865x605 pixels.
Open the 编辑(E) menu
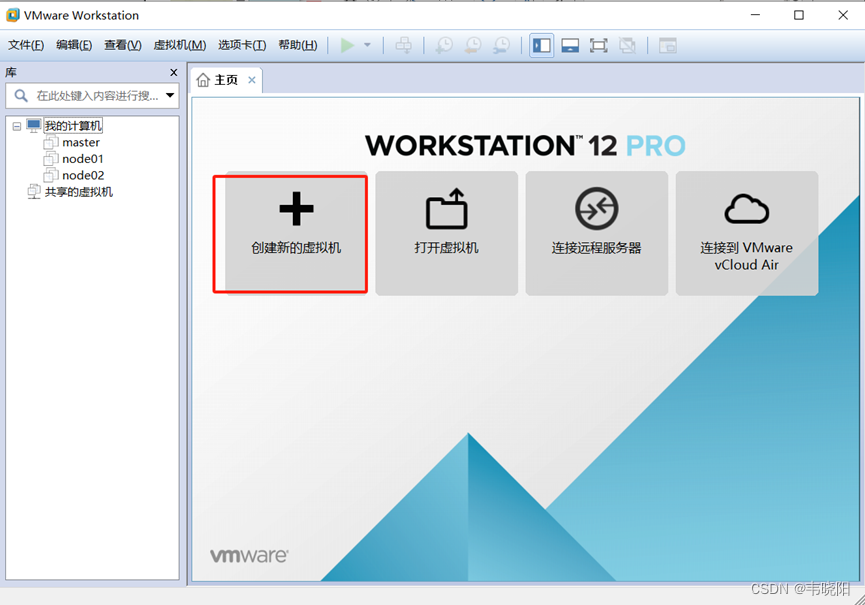tap(74, 45)
